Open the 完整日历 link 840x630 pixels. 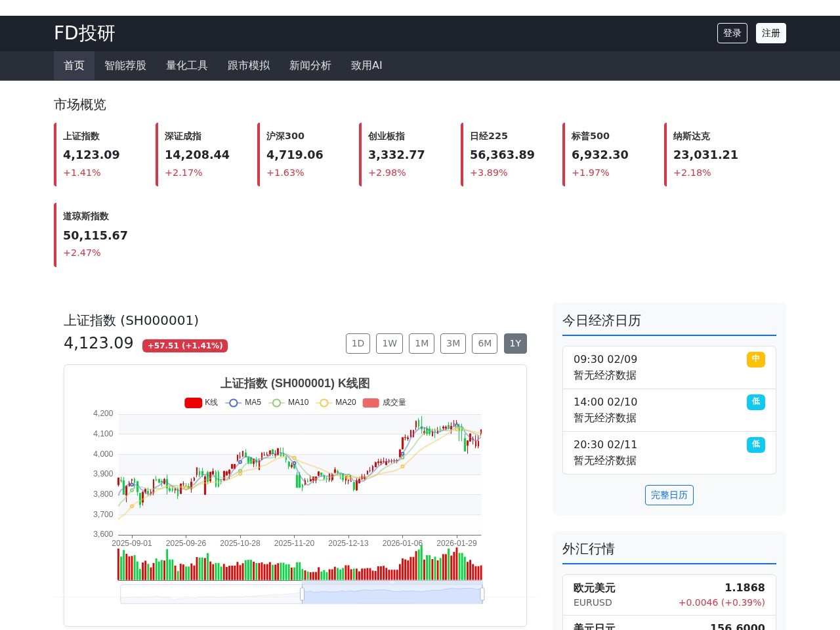click(x=669, y=495)
